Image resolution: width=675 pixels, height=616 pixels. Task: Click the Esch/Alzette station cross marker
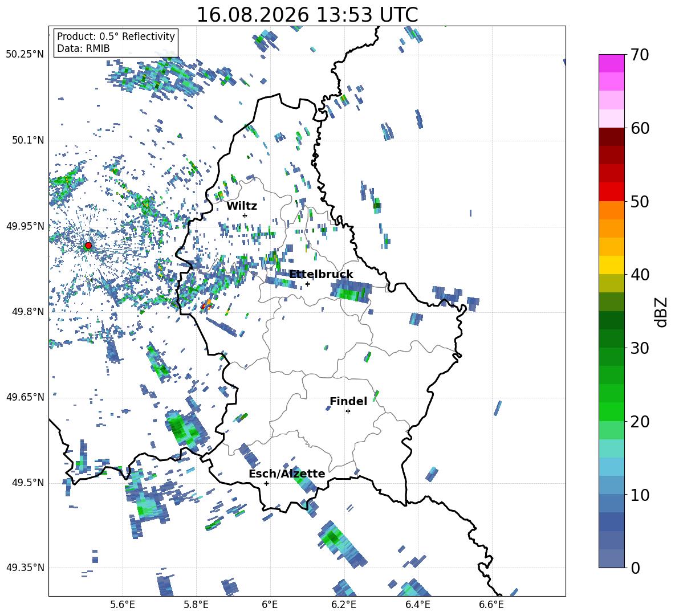(x=266, y=483)
